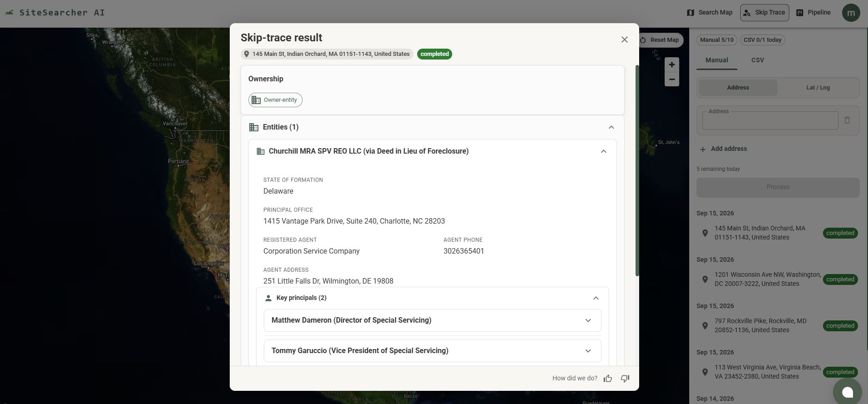Switch to the CSV tab

[x=757, y=60]
